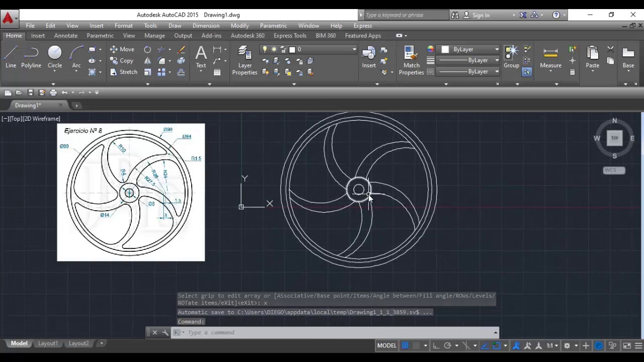This screenshot has width=644, height=362.
Task: Select the Polyline tool
Action: click(x=31, y=57)
